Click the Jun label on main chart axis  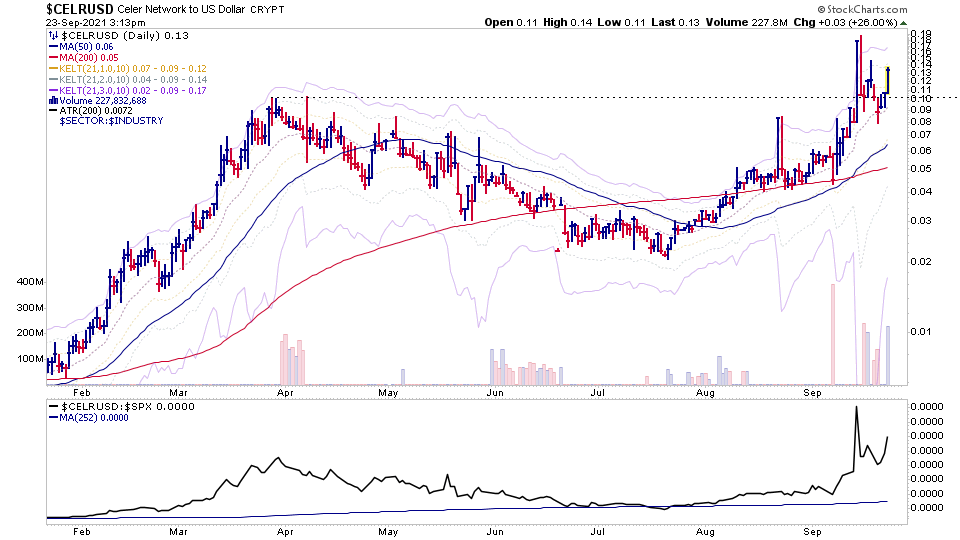pos(495,392)
